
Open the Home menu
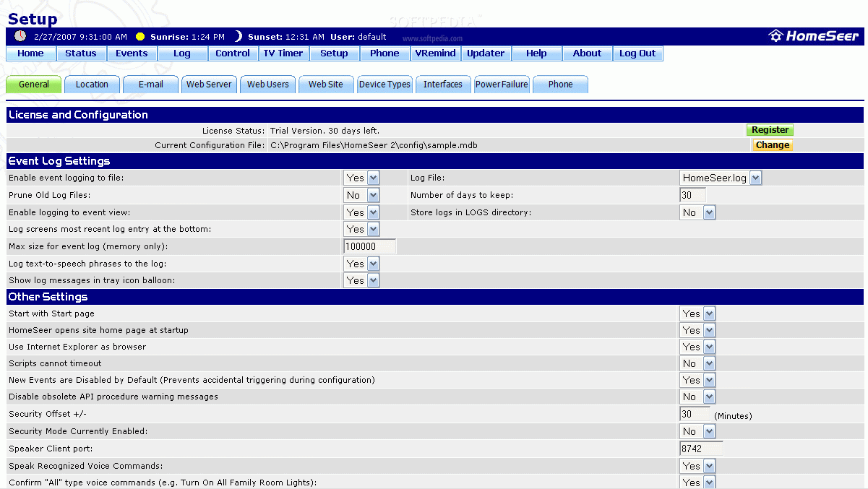pyautogui.click(x=30, y=53)
